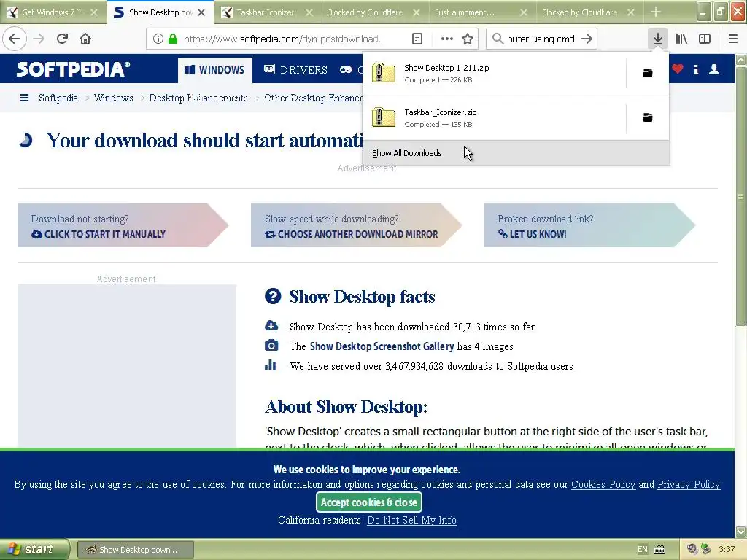Open the Cookies Policy link
747x560 pixels.
click(603, 484)
